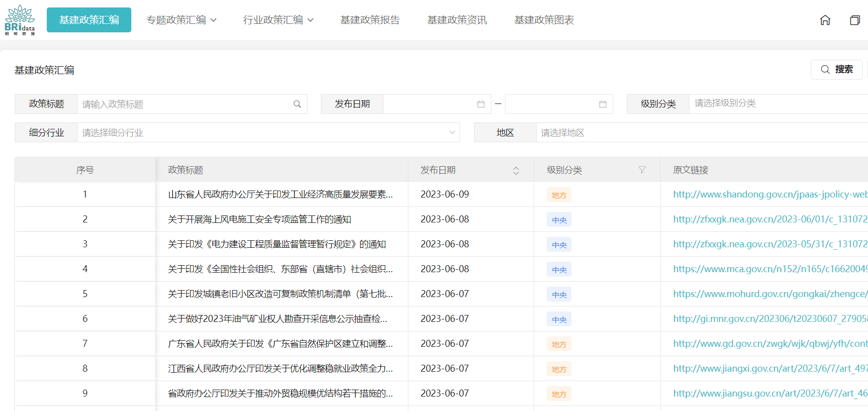Click the 地方 tag in row 9

[x=559, y=394]
